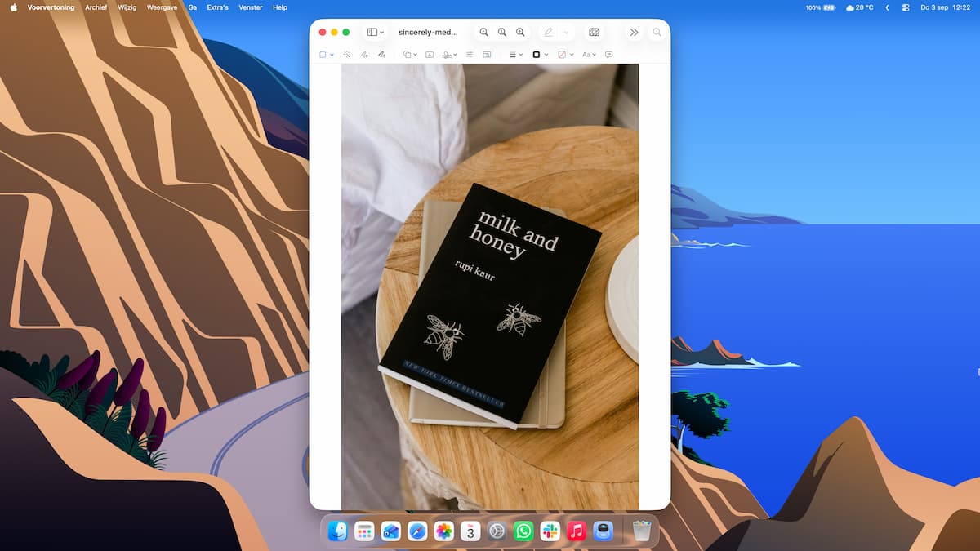Screen dimensions: 980x551
Task: Open the Adjust Color sliders tool
Action: (x=470, y=55)
